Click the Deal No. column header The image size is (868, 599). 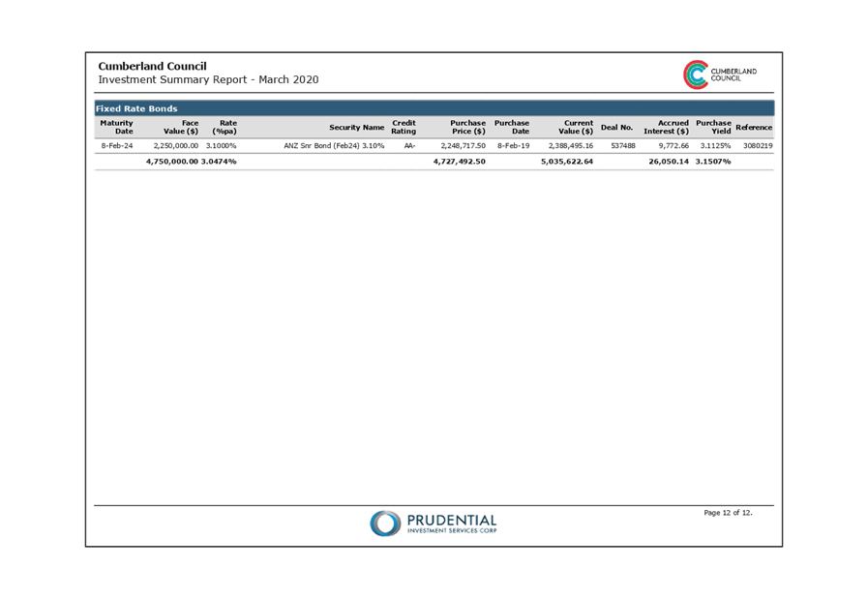pyautogui.click(x=616, y=128)
